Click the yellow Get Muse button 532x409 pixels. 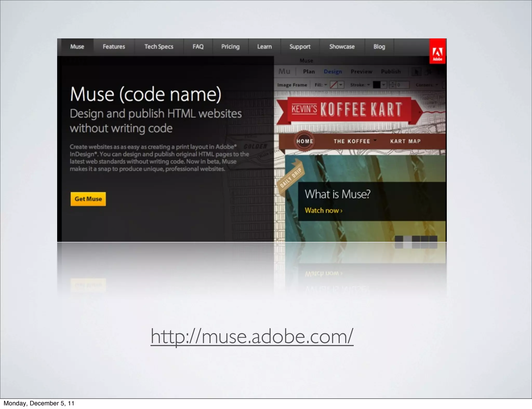88,199
